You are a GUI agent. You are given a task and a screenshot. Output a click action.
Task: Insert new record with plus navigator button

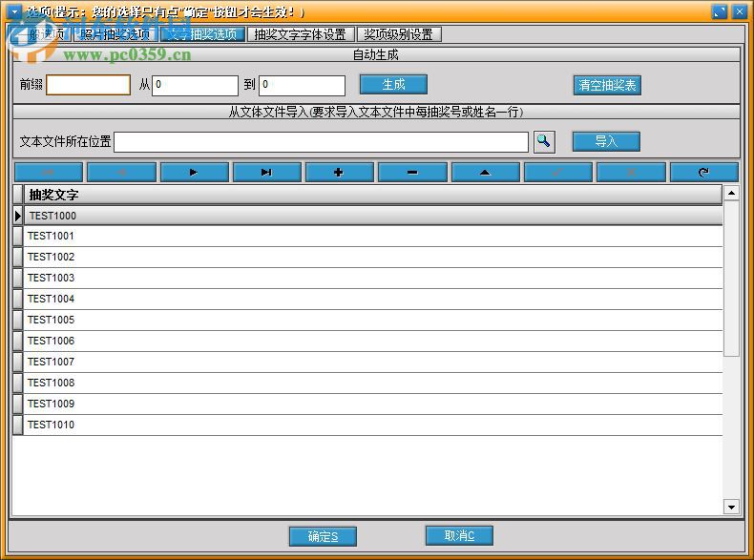point(340,172)
